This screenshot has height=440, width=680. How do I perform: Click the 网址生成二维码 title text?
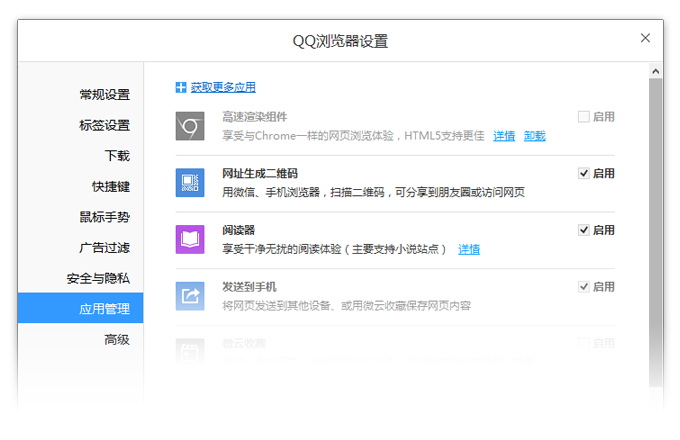(x=260, y=173)
